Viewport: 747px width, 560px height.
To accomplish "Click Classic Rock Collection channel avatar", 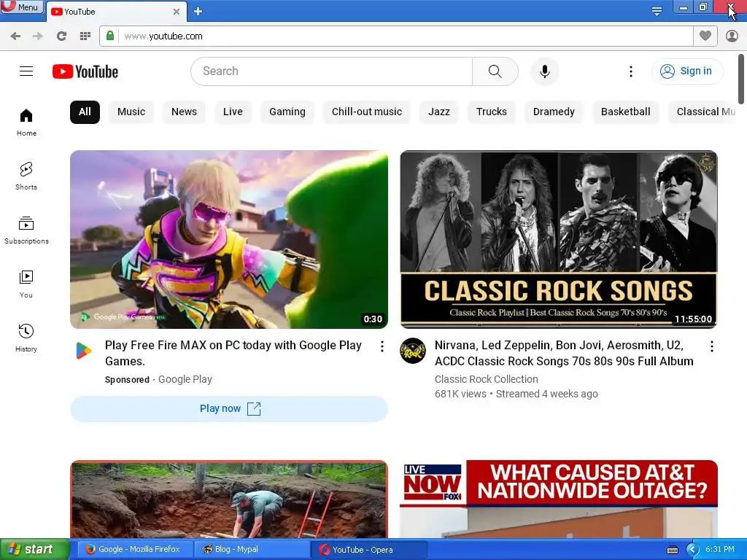I will (413, 351).
